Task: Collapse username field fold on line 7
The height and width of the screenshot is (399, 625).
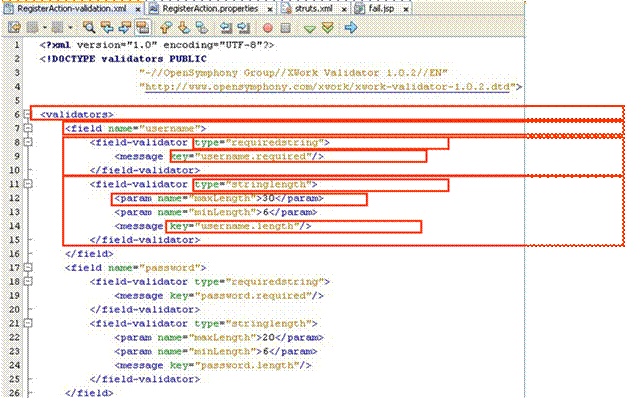Action: point(28,128)
